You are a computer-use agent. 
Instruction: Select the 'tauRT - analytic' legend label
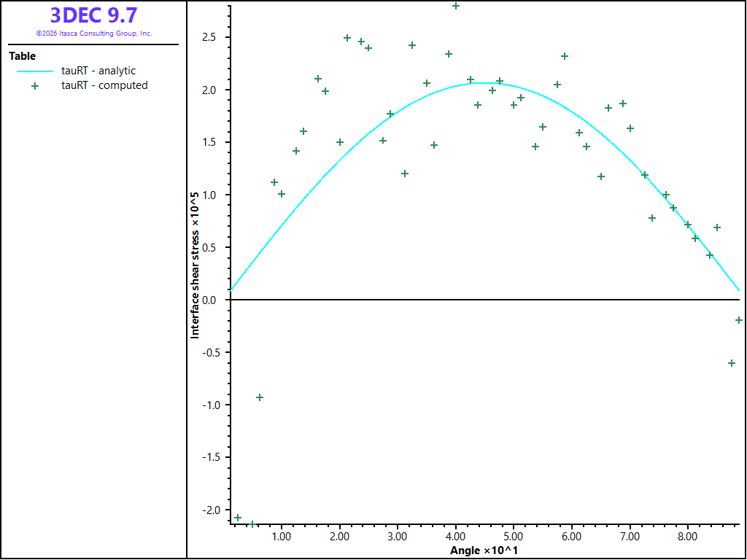point(98,71)
